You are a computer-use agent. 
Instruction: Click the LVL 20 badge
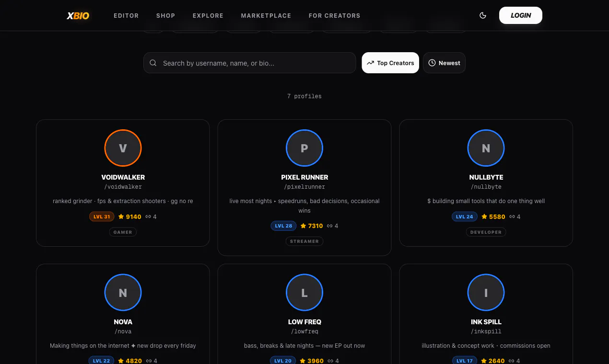[283, 361]
